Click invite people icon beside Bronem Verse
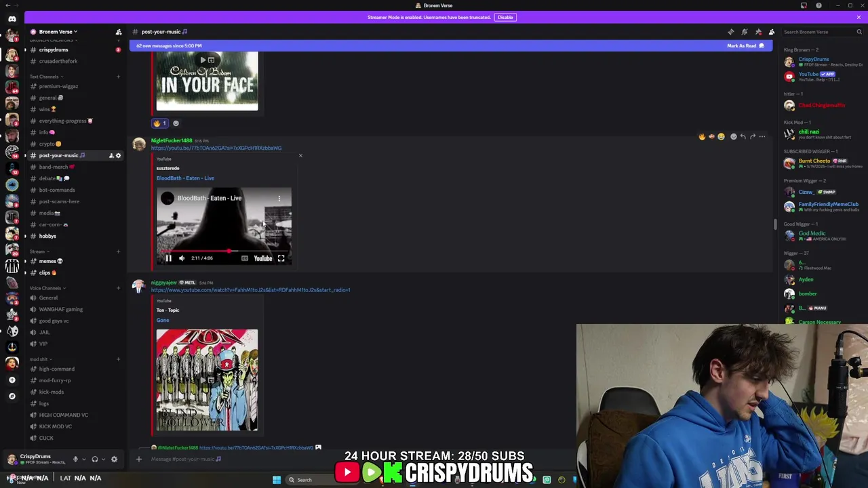The height and width of the screenshot is (488, 868). [x=119, y=32]
